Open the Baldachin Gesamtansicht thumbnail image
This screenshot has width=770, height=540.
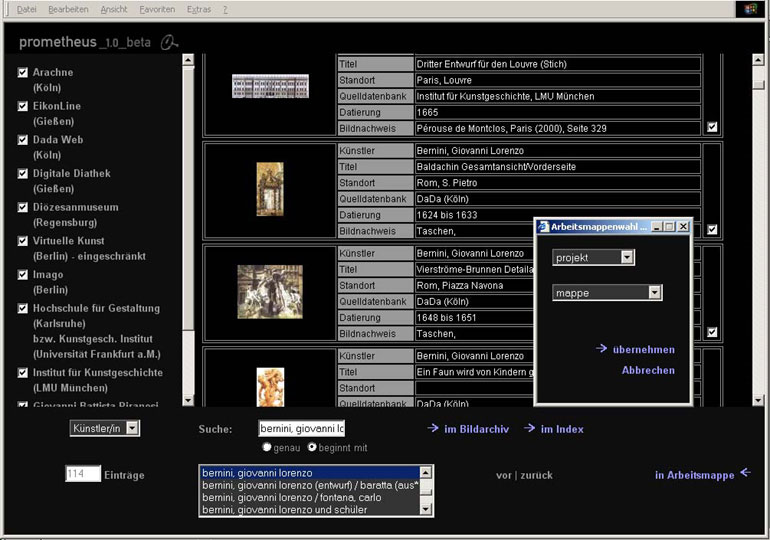(x=270, y=189)
